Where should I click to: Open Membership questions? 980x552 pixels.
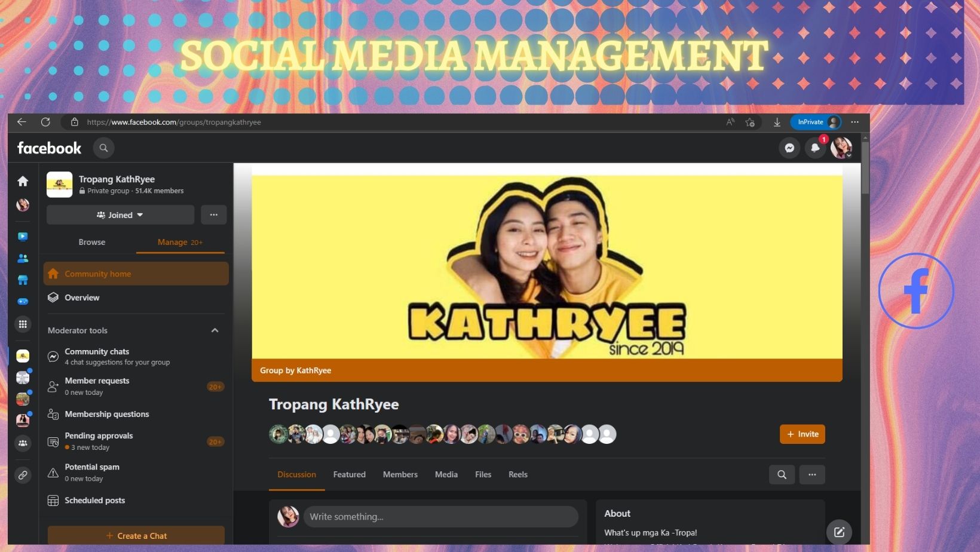pos(136,414)
